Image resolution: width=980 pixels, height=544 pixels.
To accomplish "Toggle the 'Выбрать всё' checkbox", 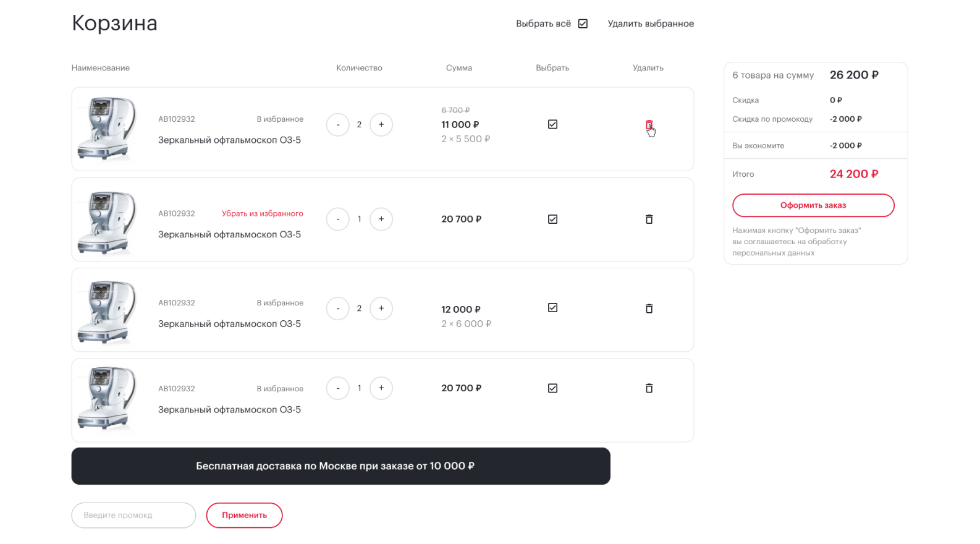I will (583, 23).
